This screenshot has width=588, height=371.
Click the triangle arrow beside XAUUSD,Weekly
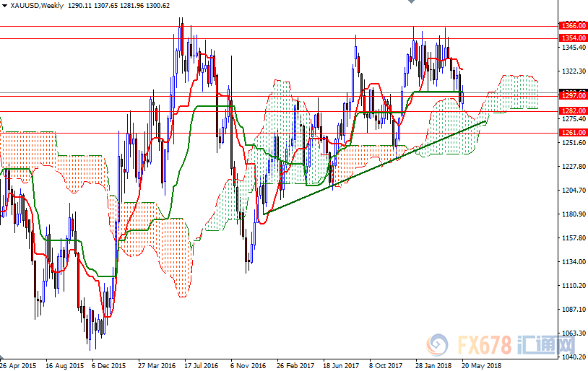(6, 6)
